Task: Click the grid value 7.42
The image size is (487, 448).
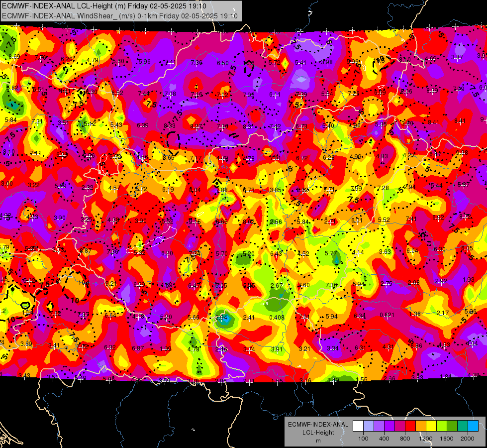Action: (275, 126)
